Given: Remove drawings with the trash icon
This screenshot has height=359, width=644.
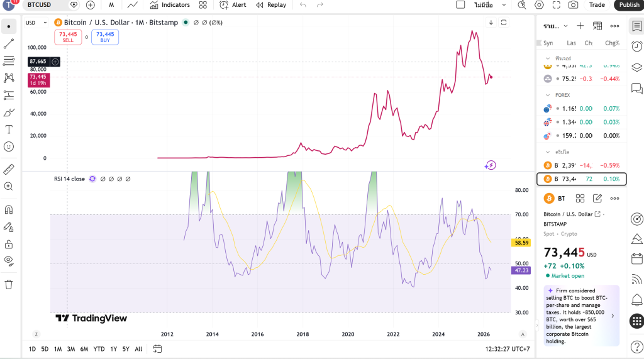Looking at the screenshot, I should click(x=9, y=284).
